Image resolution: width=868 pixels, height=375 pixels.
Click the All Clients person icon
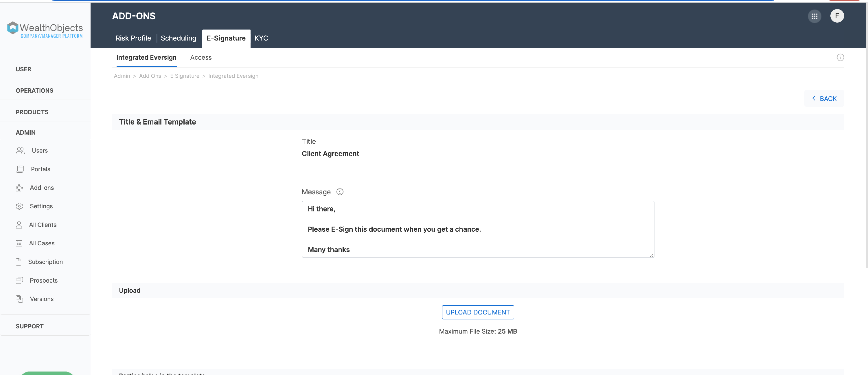click(19, 225)
